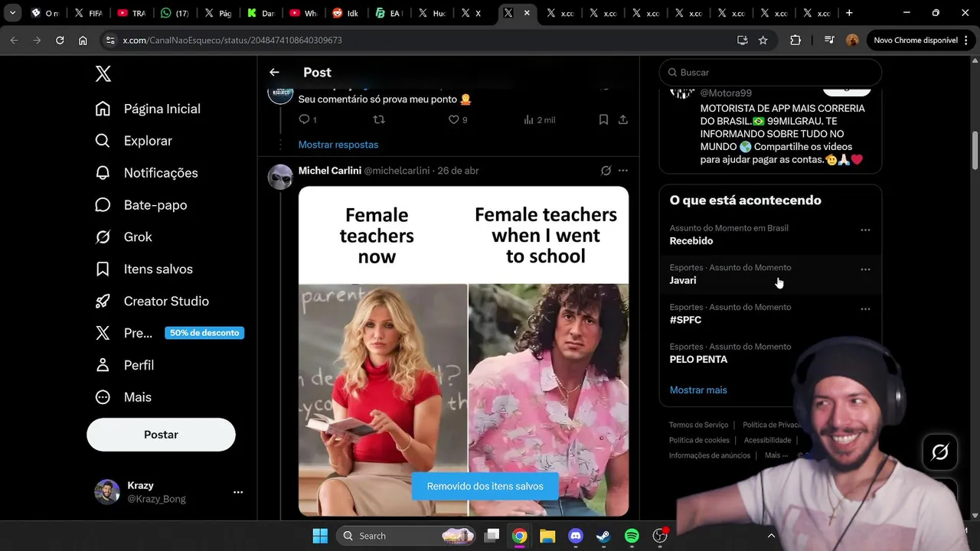Go back in Chrome browser history
980x551 pixels.
[14, 40]
